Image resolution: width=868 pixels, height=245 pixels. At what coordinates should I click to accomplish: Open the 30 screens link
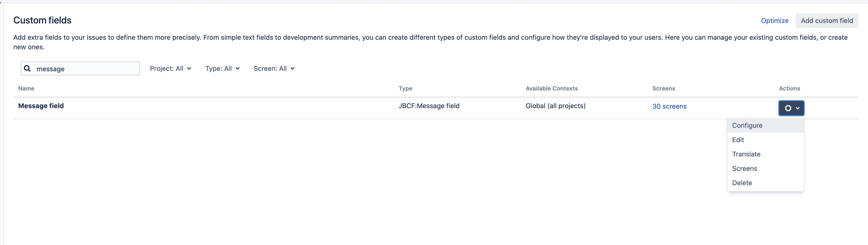click(669, 106)
